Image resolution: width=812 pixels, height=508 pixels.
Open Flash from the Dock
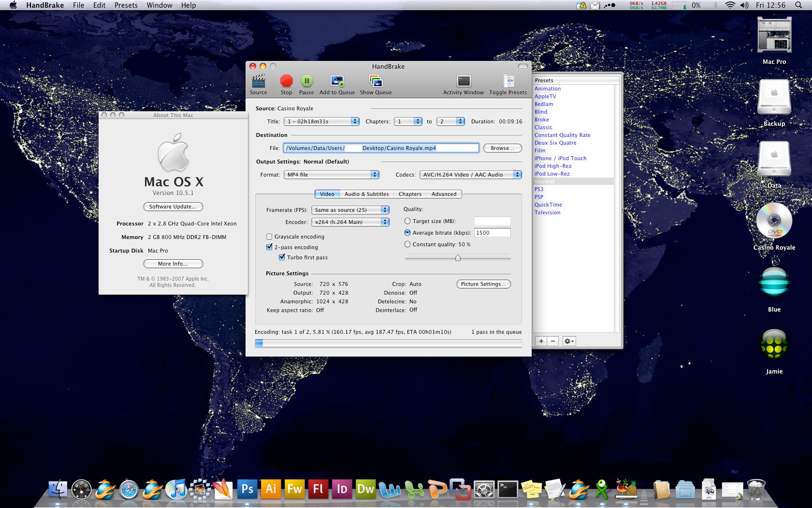click(x=318, y=489)
